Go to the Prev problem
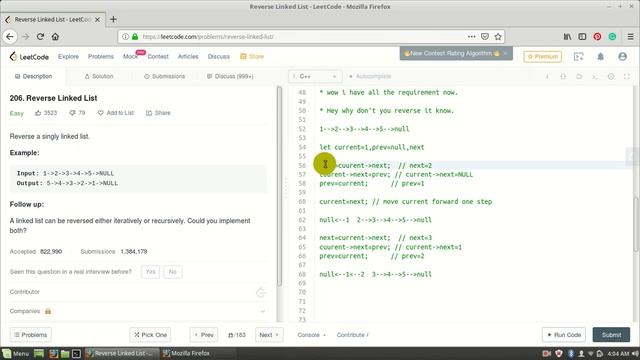 [204, 335]
